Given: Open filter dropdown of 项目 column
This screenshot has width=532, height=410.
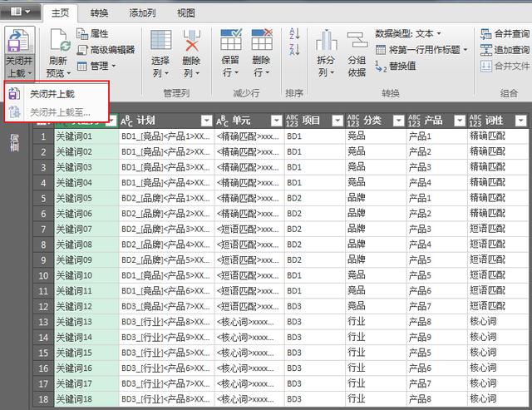Looking at the screenshot, I should [337, 121].
